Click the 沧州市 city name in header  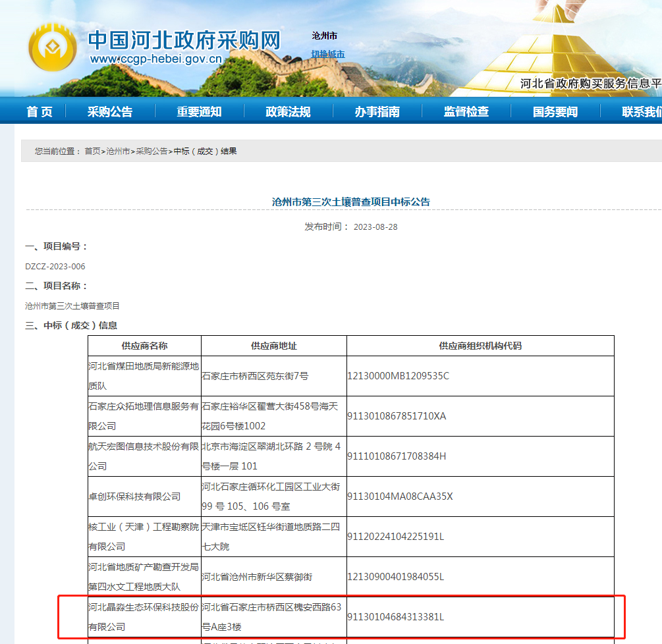point(325,36)
